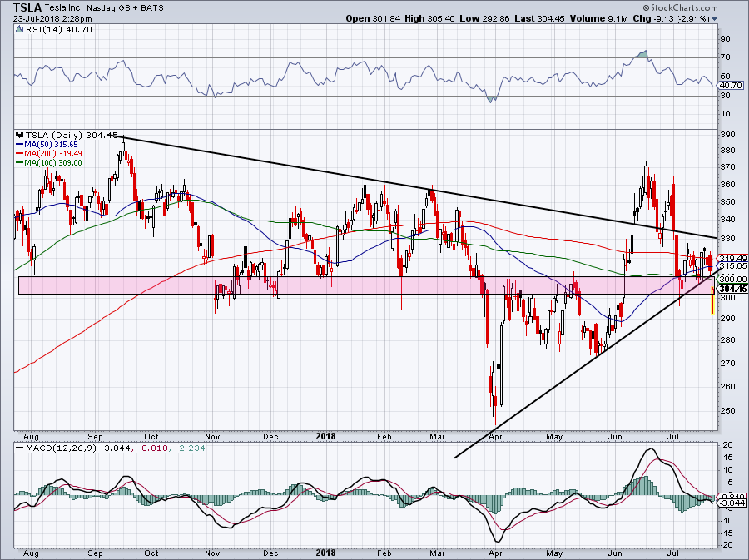
Task: Click 'Dec' below the MACD panel
Action: [270, 553]
